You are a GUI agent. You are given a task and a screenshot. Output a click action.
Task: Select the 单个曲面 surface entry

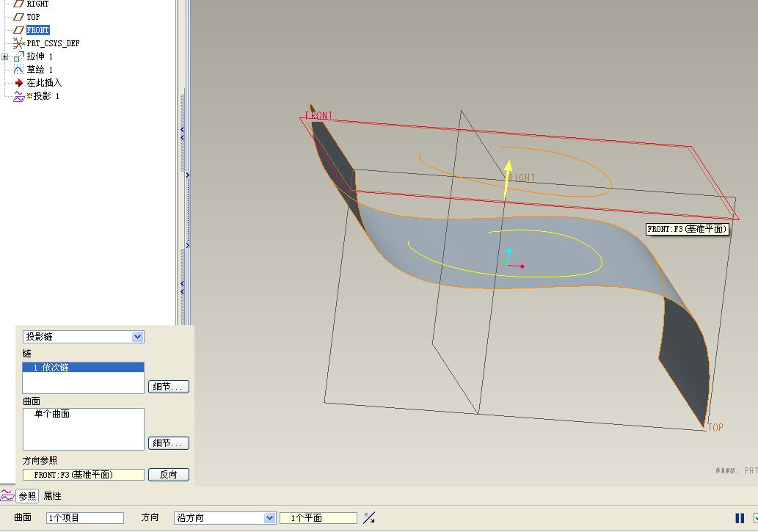tap(51, 414)
